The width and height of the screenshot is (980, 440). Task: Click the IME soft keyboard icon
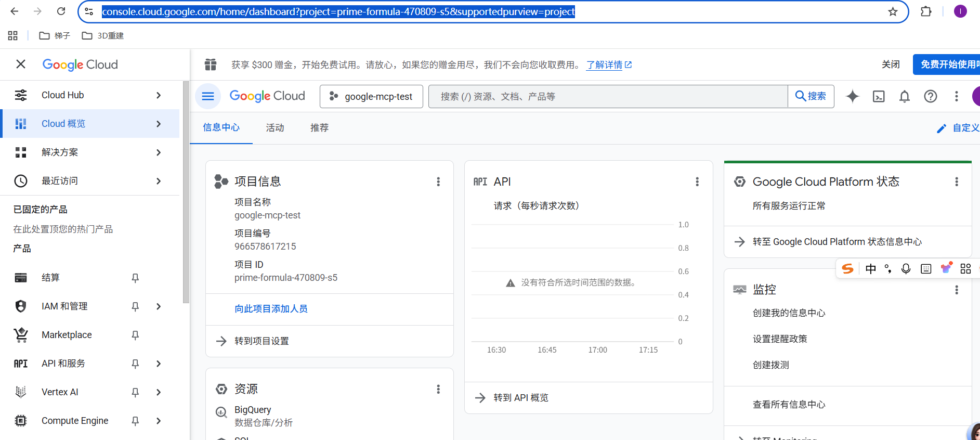[x=926, y=268]
